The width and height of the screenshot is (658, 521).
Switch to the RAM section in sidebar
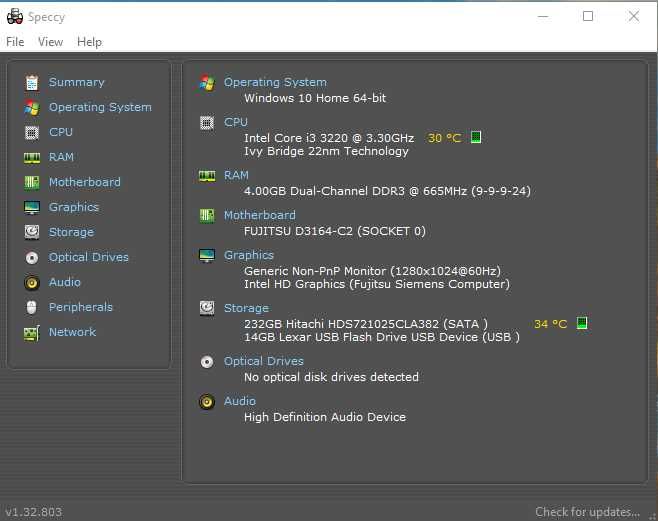(61, 157)
